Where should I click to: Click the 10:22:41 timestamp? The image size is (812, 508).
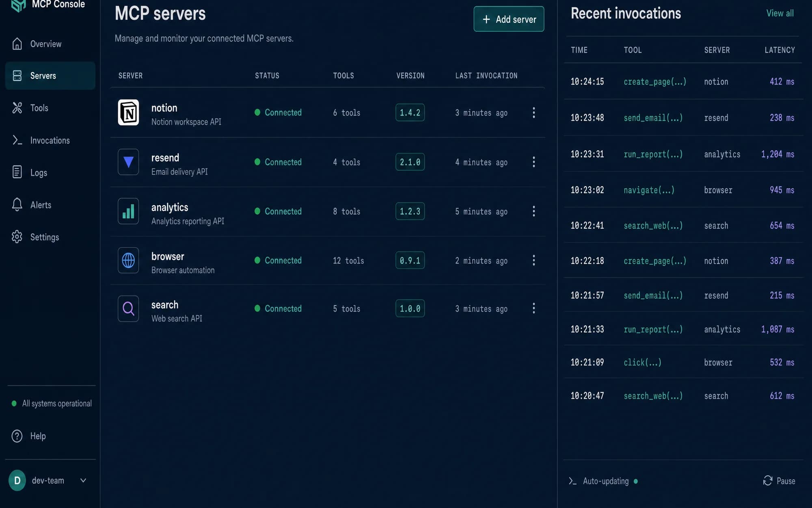pyautogui.click(x=587, y=226)
